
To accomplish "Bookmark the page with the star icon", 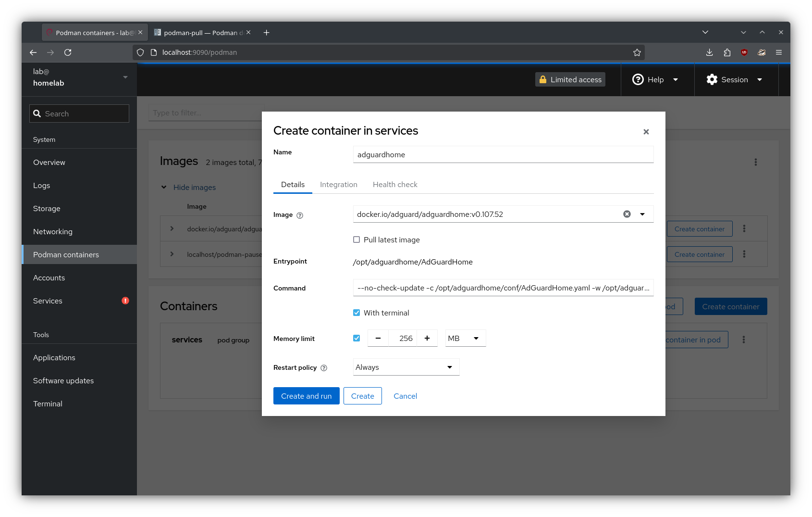I will (637, 52).
